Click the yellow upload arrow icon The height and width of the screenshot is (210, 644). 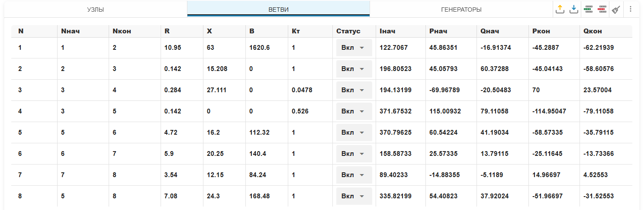(560, 9)
